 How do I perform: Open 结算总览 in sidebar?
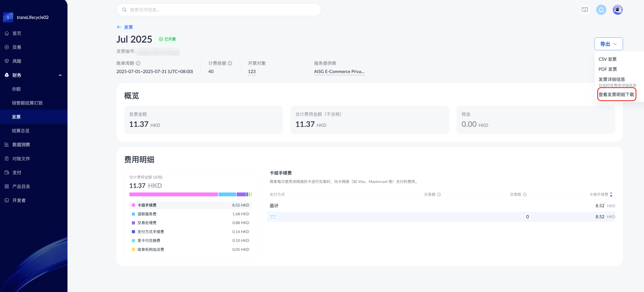tap(21, 131)
